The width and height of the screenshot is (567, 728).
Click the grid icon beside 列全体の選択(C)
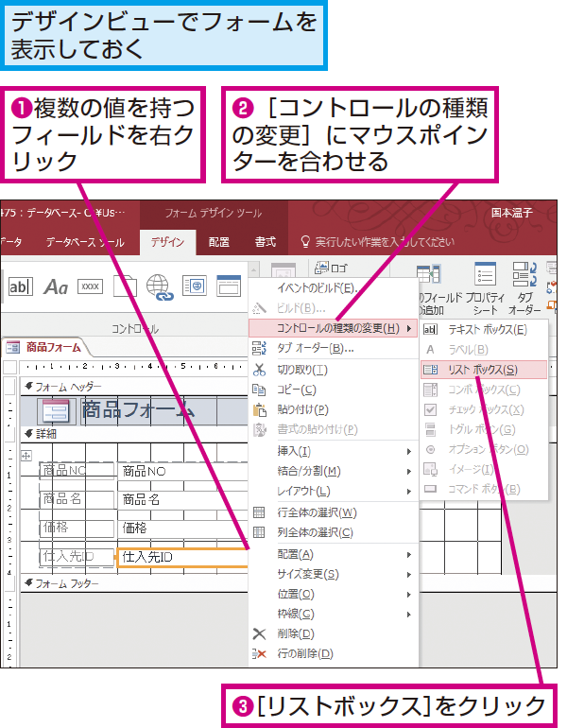(x=259, y=532)
